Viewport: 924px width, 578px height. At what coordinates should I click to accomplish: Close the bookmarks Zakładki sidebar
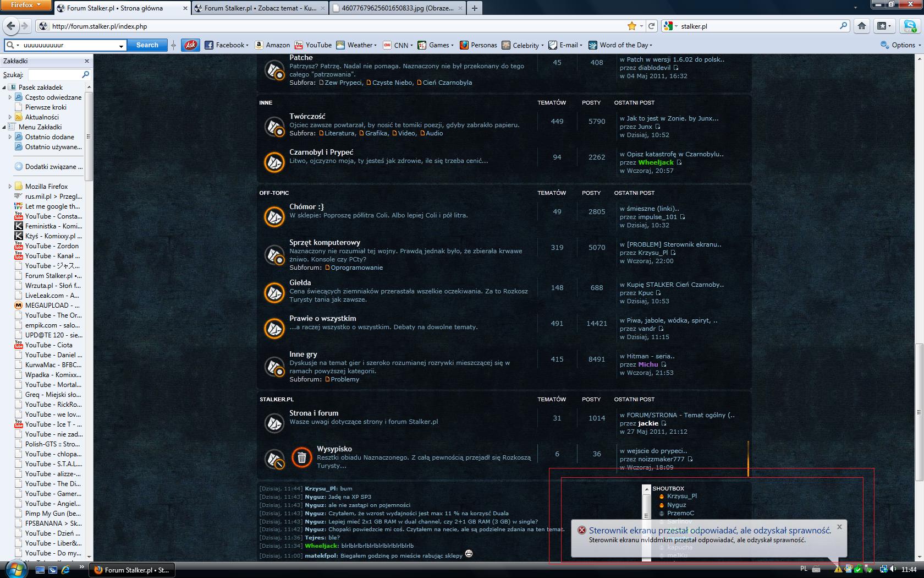tap(86, 61)
